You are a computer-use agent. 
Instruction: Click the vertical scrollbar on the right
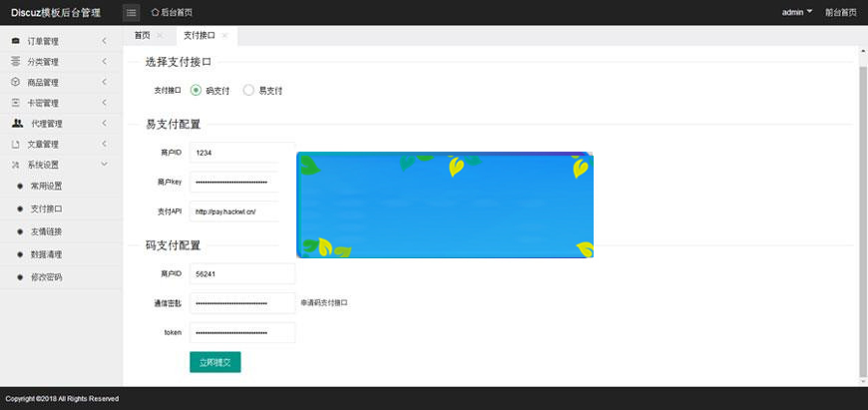tap(862, 219)
